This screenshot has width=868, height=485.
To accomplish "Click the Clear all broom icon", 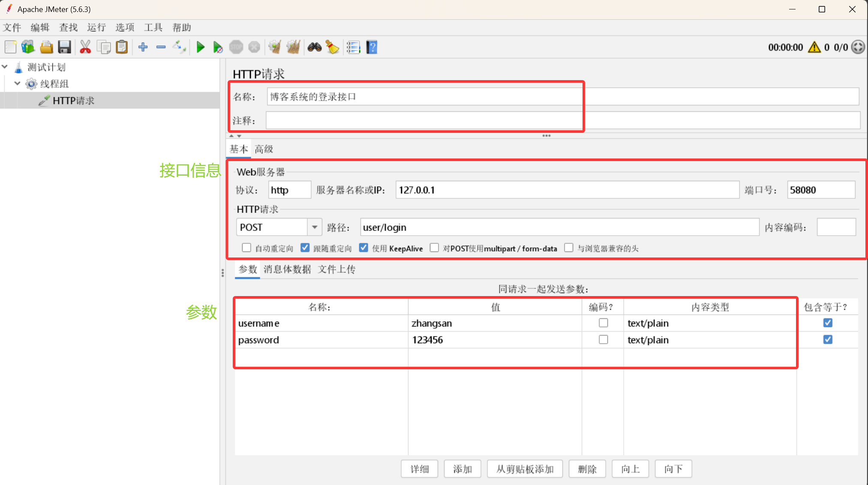I will (293, 47).
